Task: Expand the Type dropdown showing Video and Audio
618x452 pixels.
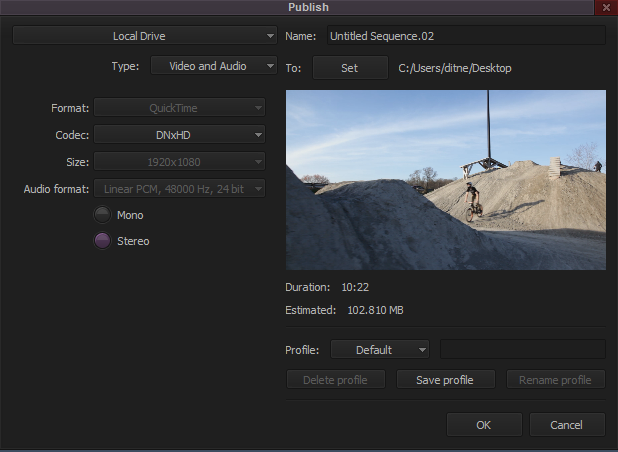Action: pyautogui.click(x=213, y=66)
